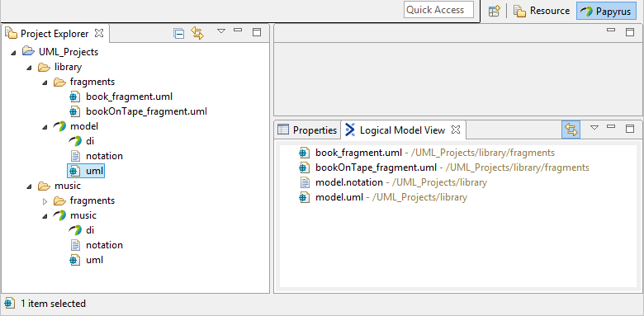The image size is (644, 316).
Task: Select the notation entry under model
Action: tap(104, 156)
